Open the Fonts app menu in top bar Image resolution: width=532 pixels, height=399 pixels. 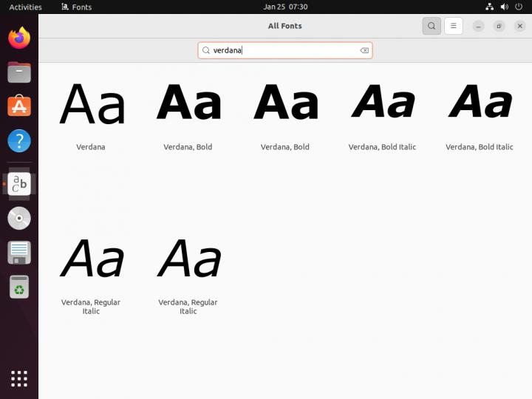click(76, 7)
